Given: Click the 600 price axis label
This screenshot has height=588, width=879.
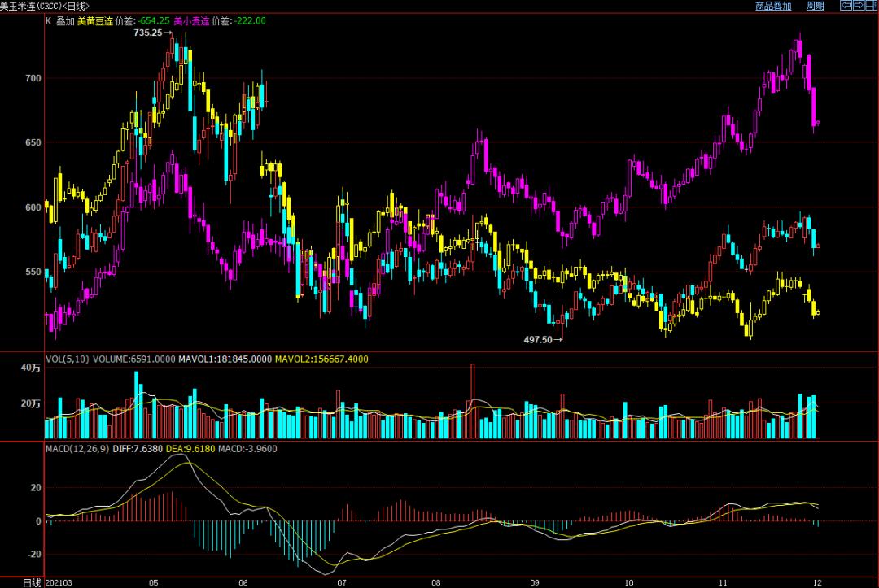Looking at the screenshot, I should [33, 207].
